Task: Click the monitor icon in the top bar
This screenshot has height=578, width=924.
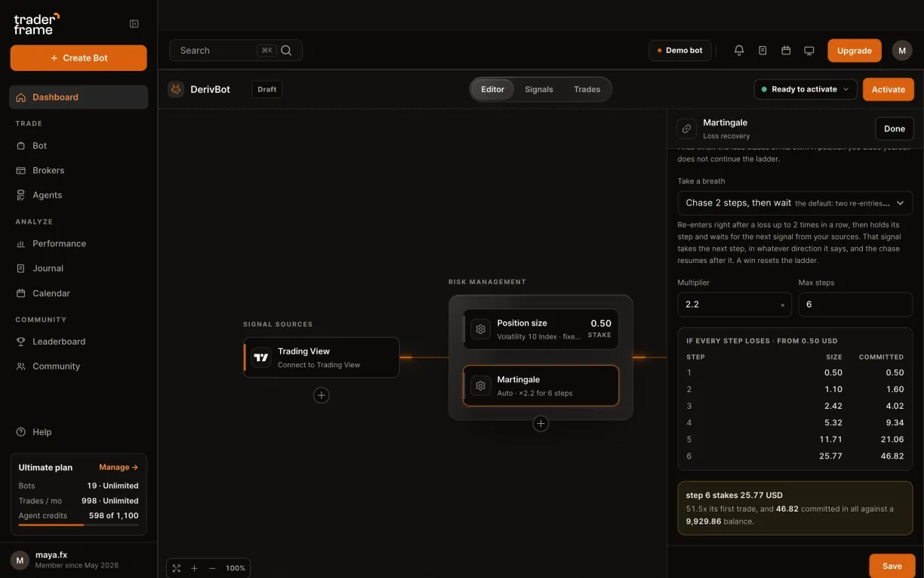Action: 809,51
